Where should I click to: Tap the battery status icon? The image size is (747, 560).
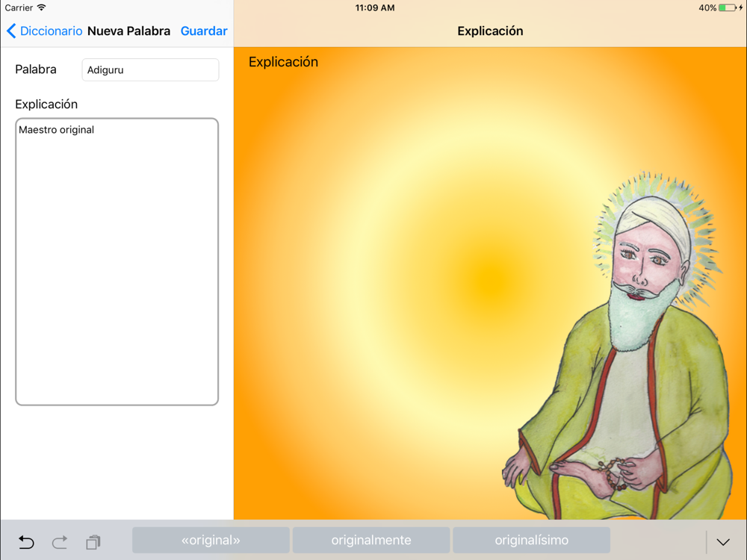coord(728,7)
